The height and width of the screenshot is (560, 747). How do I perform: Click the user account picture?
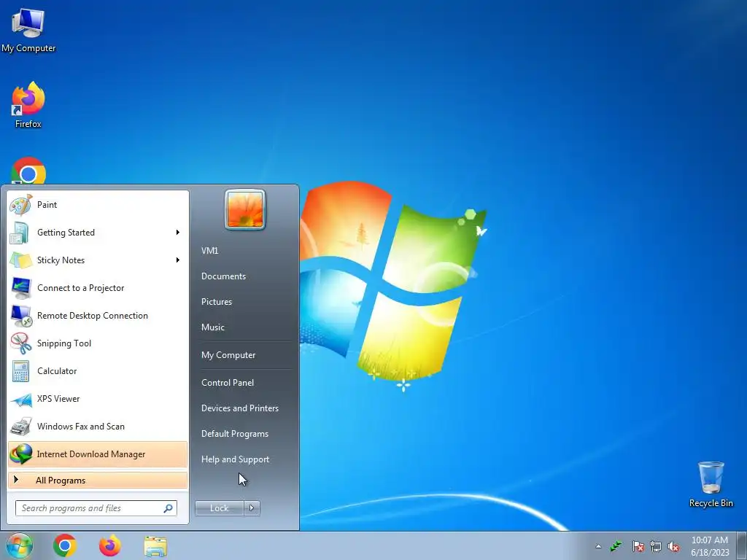pyautogui.click(x=245, y=209)
